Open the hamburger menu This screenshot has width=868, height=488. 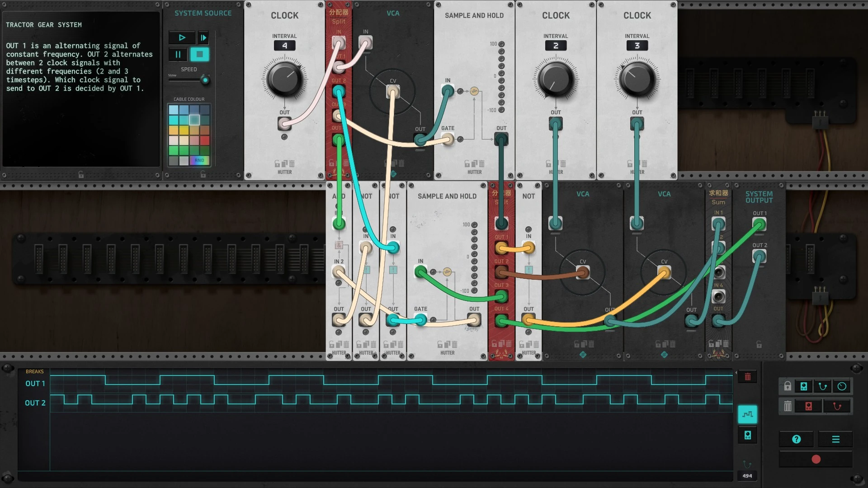click(x=835, y=439)
